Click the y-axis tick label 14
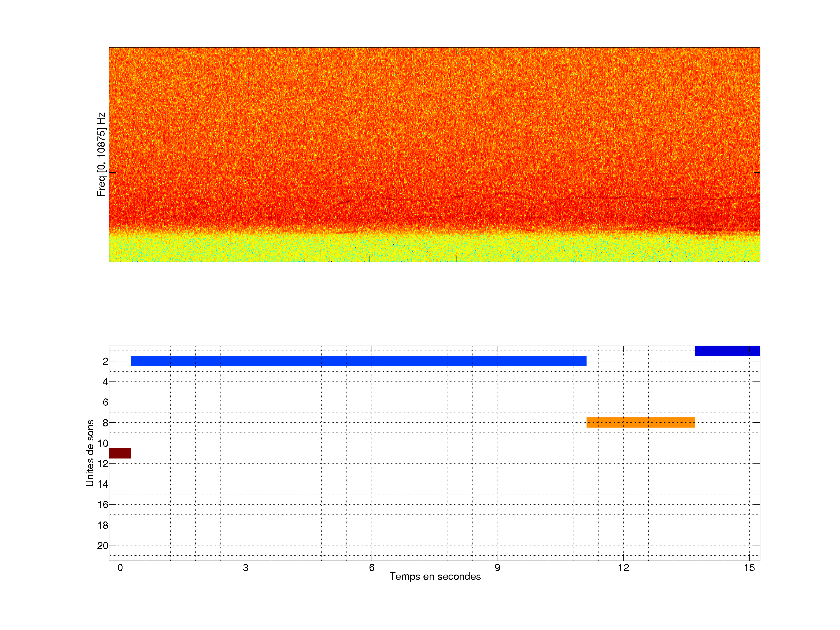 pos(103,484)
